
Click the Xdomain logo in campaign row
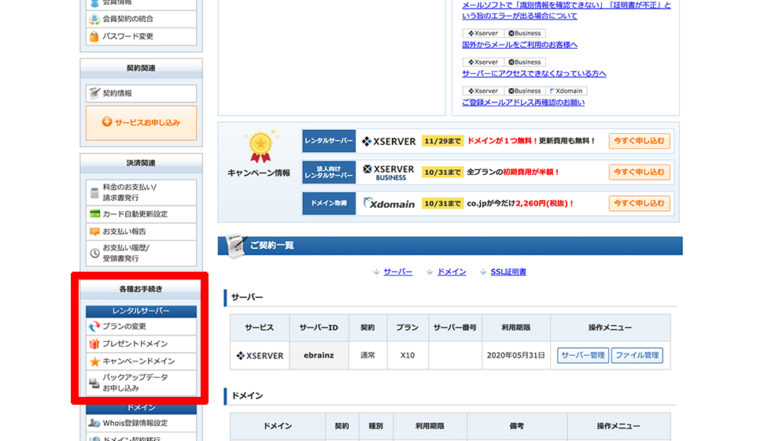389,203
